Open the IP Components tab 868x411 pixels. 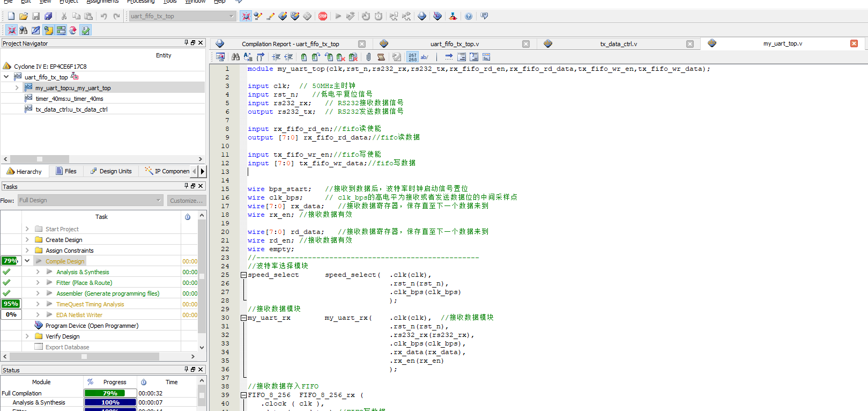click(167, 171)
